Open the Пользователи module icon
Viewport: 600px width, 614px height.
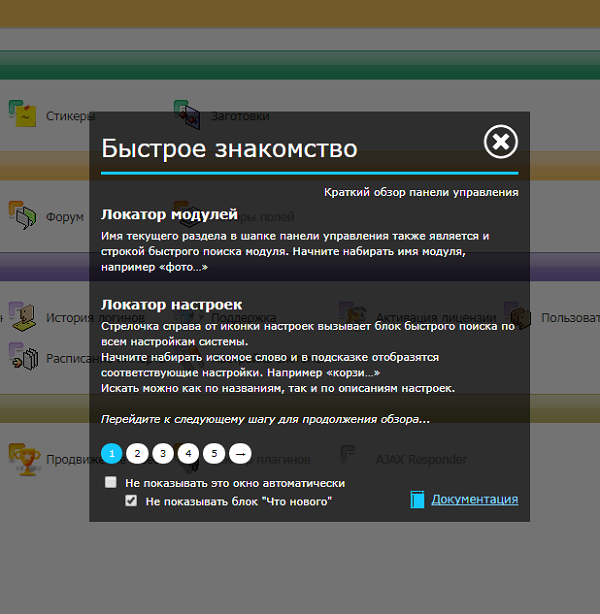click(518, 316)
